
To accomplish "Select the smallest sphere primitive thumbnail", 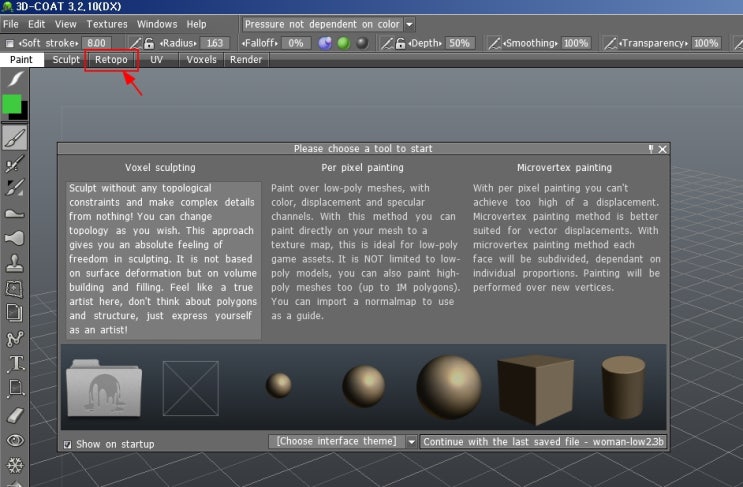I will coord(279,385).
